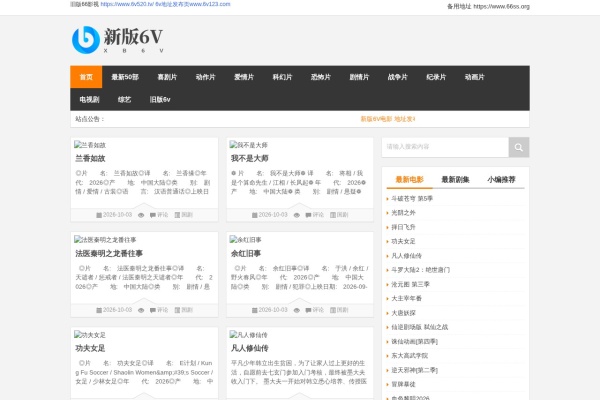
Task: Open 余红旧事 title link
Action: [246, 253]
